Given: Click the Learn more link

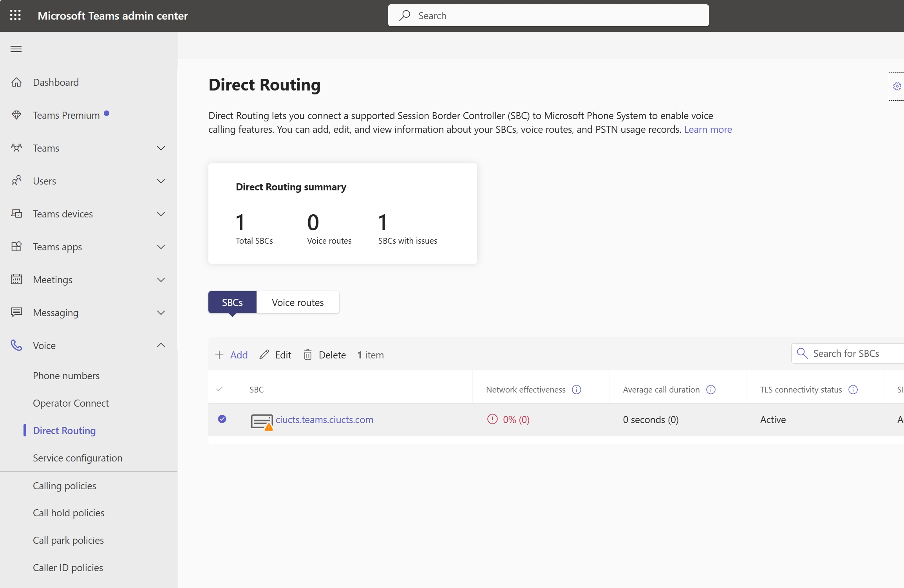Looking at the screenshot, I should click(708, 129).
